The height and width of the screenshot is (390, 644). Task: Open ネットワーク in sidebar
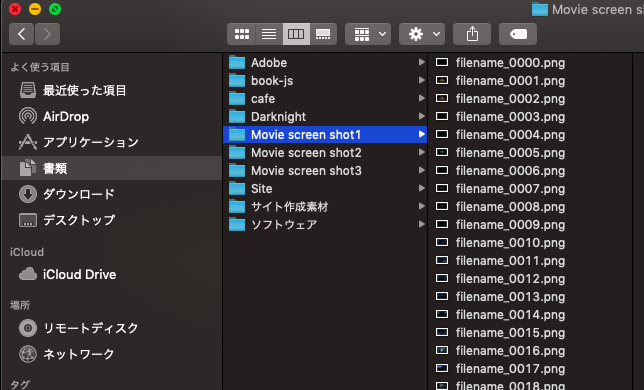(67, 354)
